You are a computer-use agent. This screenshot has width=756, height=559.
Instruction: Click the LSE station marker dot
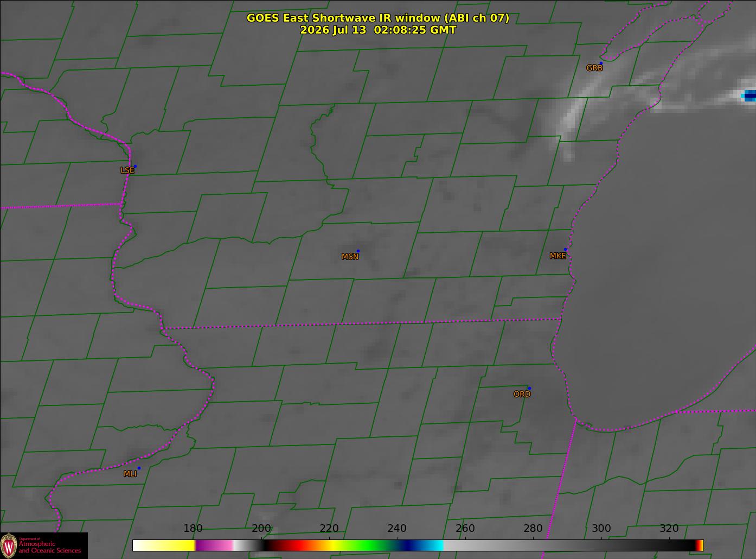(x=135, y=166)
